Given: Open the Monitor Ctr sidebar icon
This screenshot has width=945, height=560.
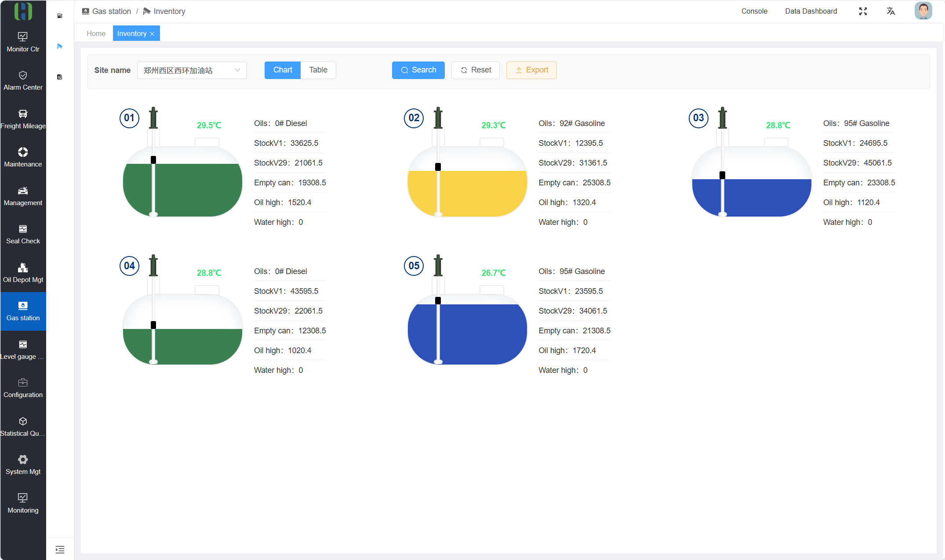Looking at the screenshot, I should (23, 36).
